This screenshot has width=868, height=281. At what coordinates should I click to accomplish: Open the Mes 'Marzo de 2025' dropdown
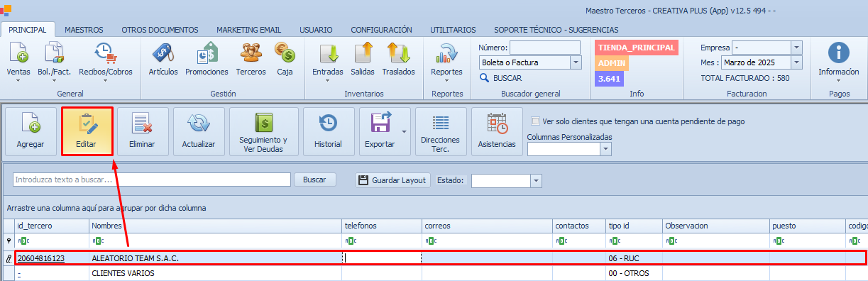click(796, 62)
